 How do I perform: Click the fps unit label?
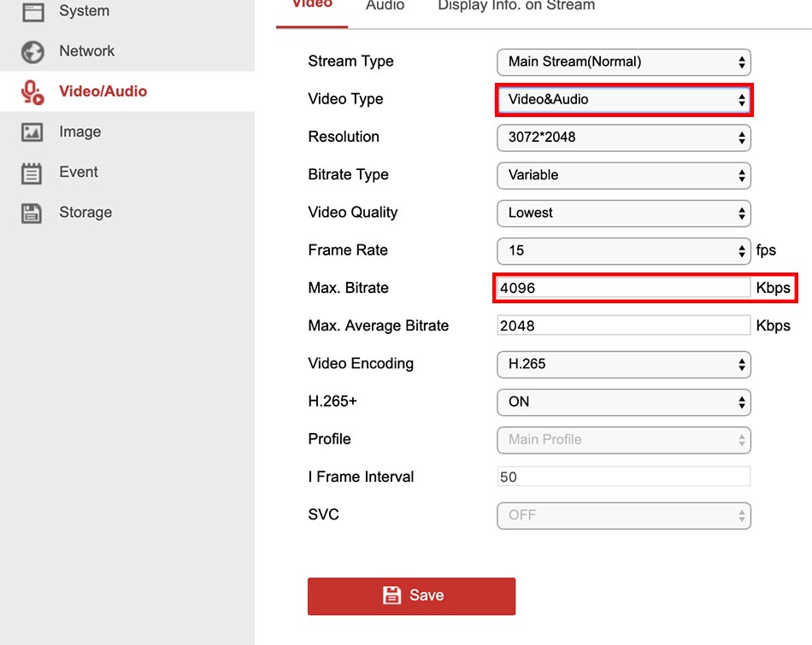[766, 250]
